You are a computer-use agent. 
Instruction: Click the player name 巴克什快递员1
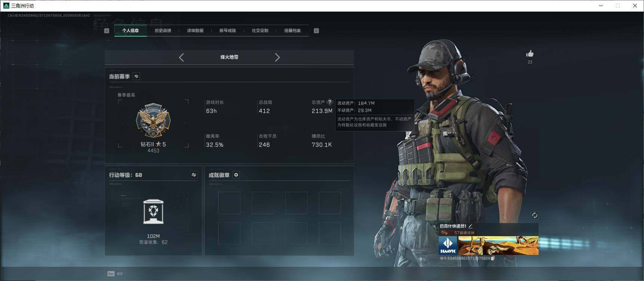pos(453,226)
